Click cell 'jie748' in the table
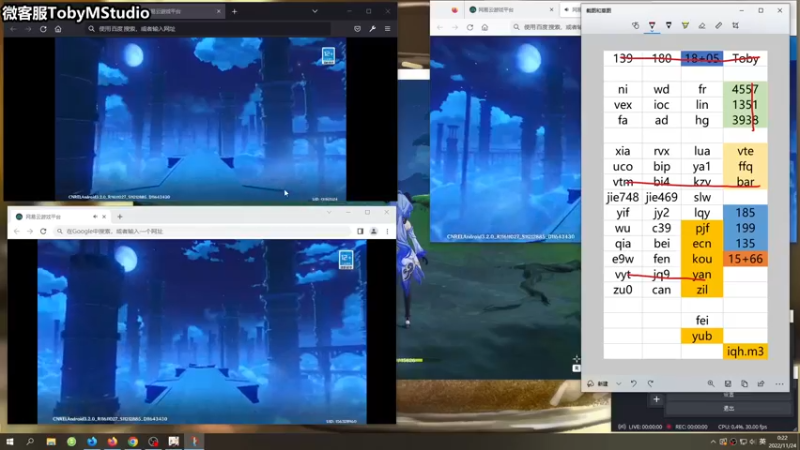This screenshot has width=800, height=450. tap(622, 197)
